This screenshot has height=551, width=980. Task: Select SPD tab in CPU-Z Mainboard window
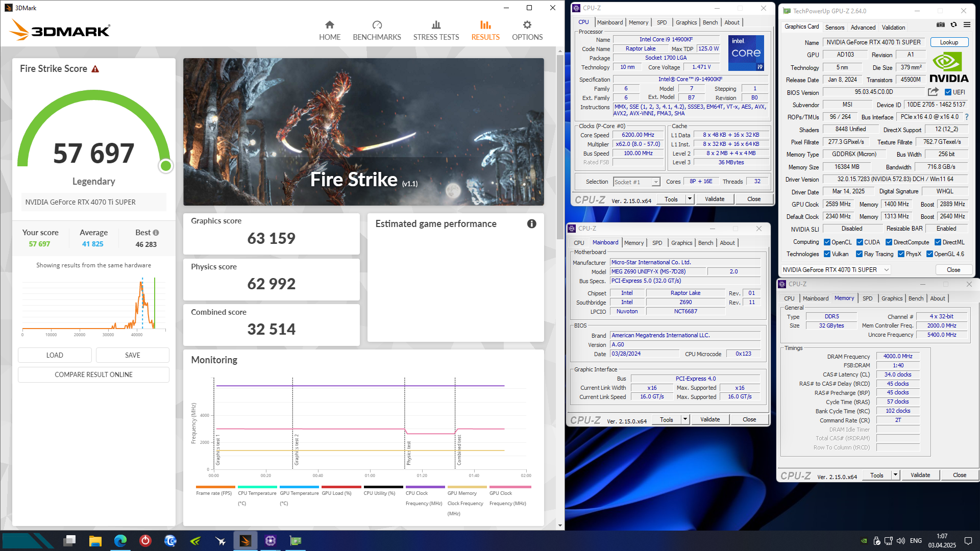pos(657,243)
